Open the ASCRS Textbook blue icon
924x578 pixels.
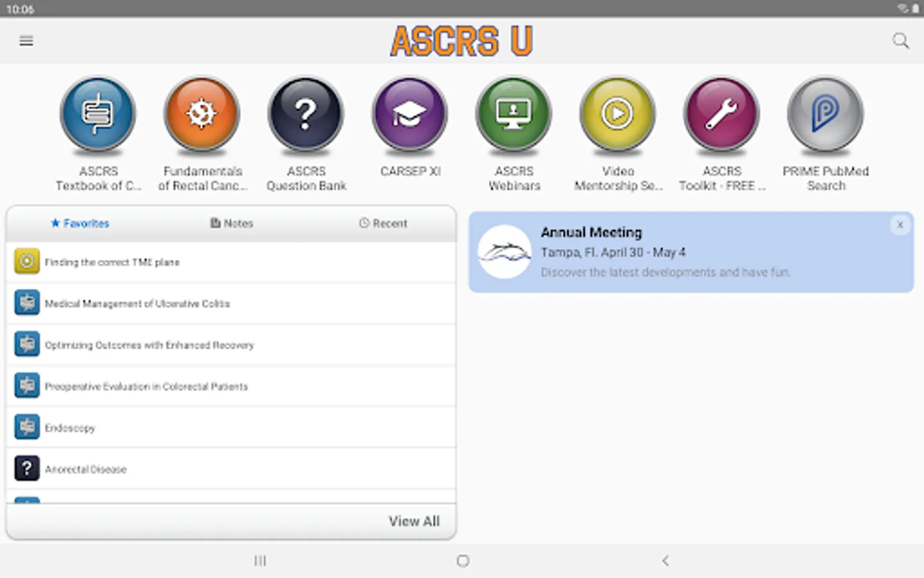98,114
